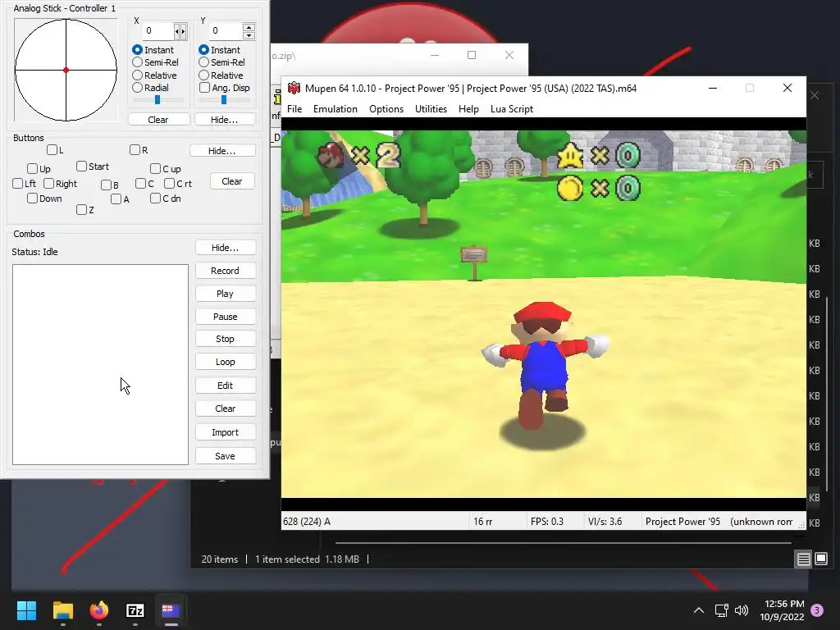Check the C left checkbox
Image resolution: width=840 pixels, height=630 pixels.
(x=141, y=184)
